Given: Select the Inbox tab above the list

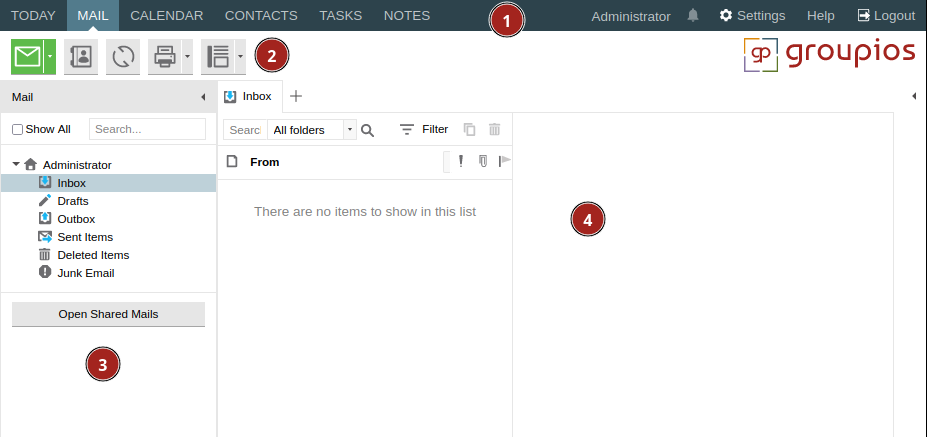Looking at the screenshot, I should coord(250,96).
